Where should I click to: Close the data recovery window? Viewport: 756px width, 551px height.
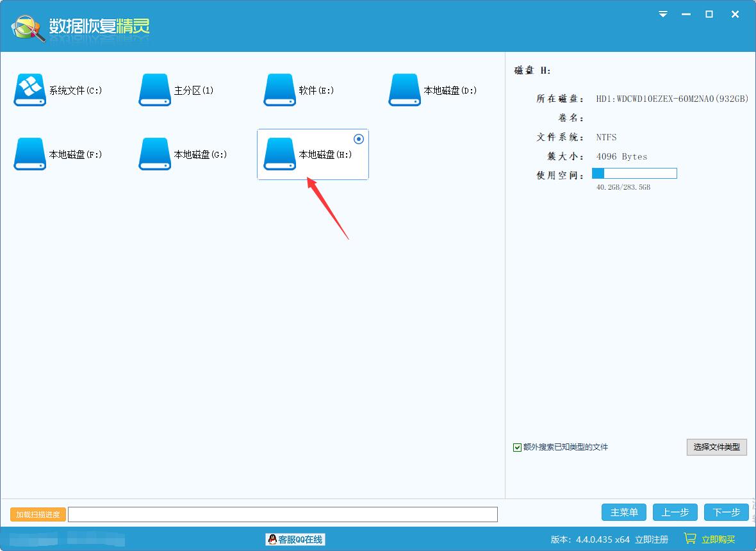point(735,15)
